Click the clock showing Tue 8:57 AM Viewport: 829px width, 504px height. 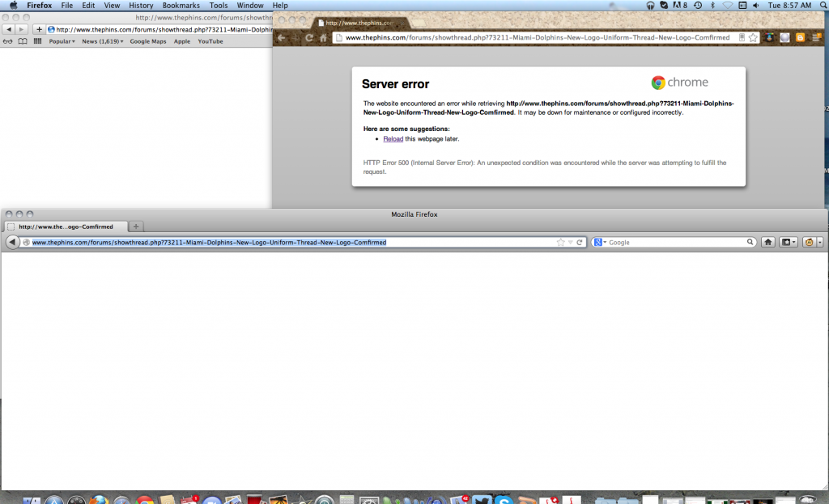coord(789,6)
